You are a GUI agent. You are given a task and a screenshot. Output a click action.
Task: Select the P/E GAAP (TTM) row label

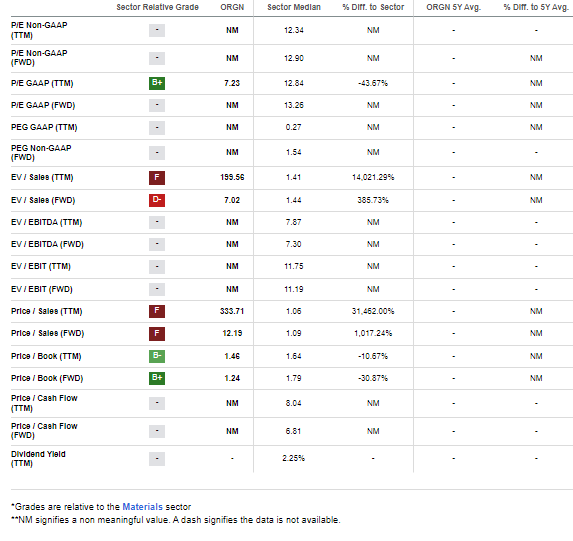point(42,83)
